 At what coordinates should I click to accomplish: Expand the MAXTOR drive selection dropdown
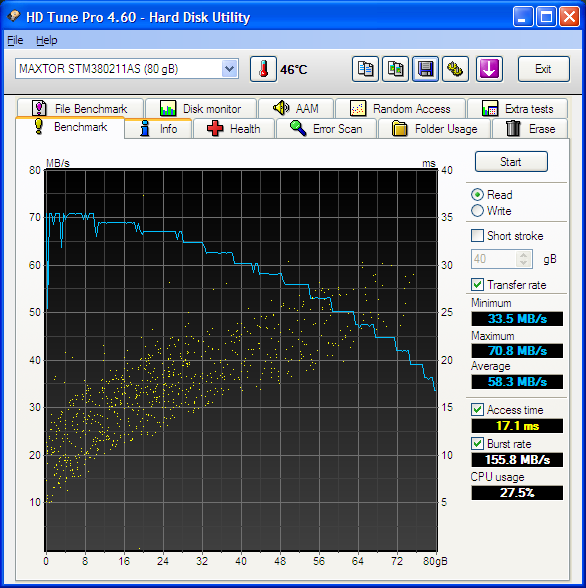229,69
